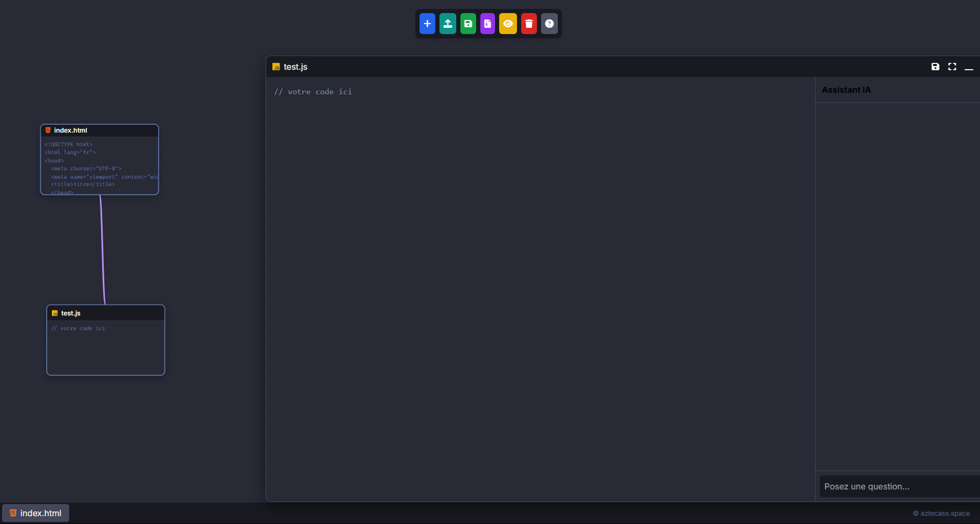The image size is (980, 524).
Task: Click the blue plus add file button
Action: click(427, 24)
